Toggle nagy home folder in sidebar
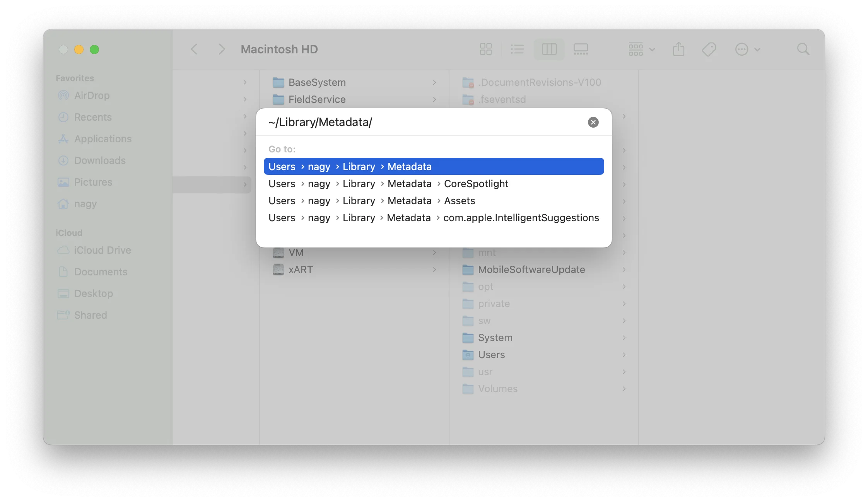The image size is (868, 502). point(85,204)
